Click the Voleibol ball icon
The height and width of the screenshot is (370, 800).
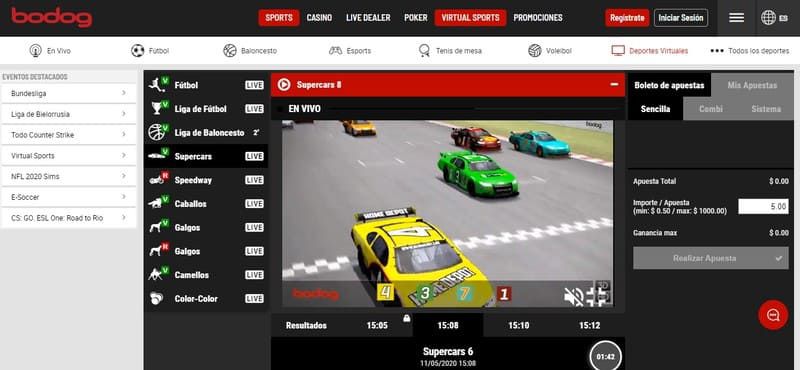tap(535, 51)
